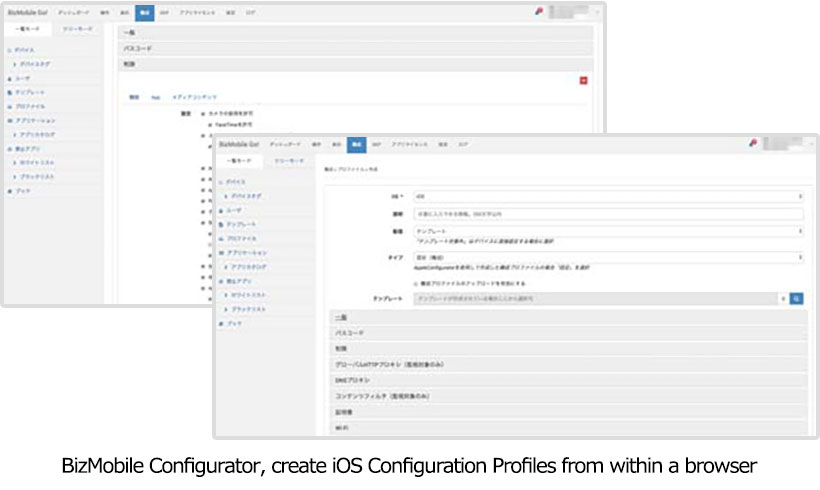The height and width of the screenshot is (490, 820).
Task: Expand the Wi-Fi section
Action: point(569,428)
